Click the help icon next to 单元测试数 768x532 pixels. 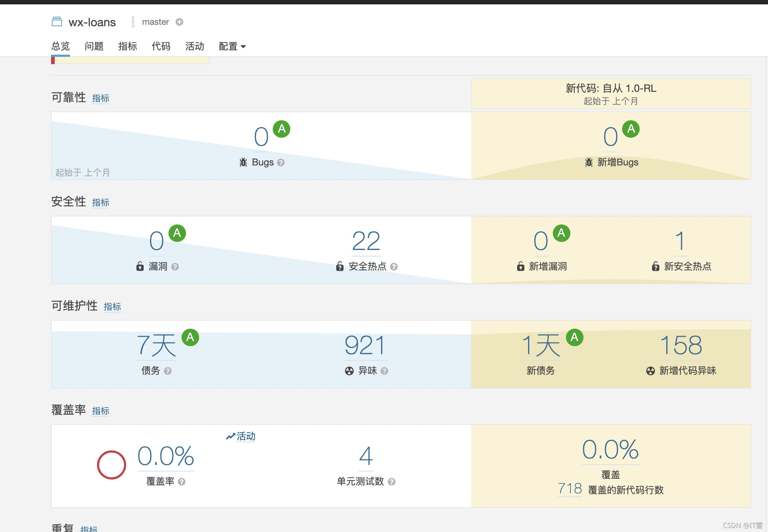pos(392,482)
